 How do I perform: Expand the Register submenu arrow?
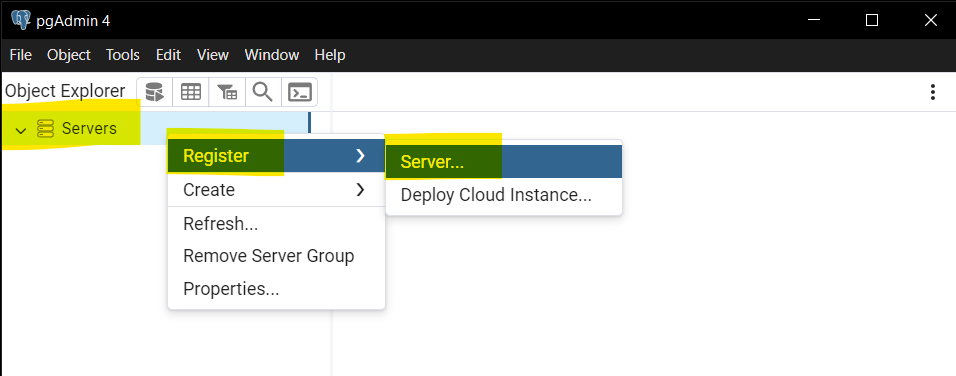click(x=360, y=156)
